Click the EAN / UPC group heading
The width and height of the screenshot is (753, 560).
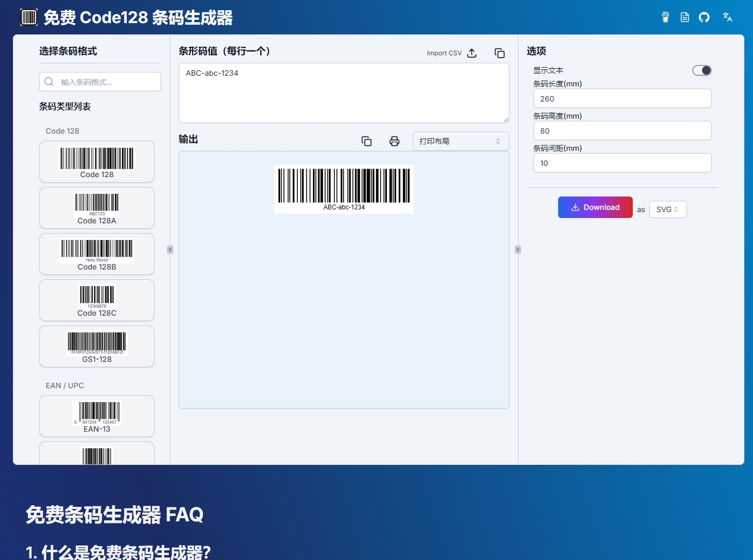coord(64,386)
